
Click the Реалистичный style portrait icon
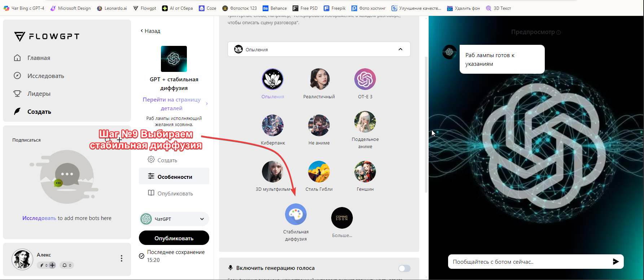[319, 79]
